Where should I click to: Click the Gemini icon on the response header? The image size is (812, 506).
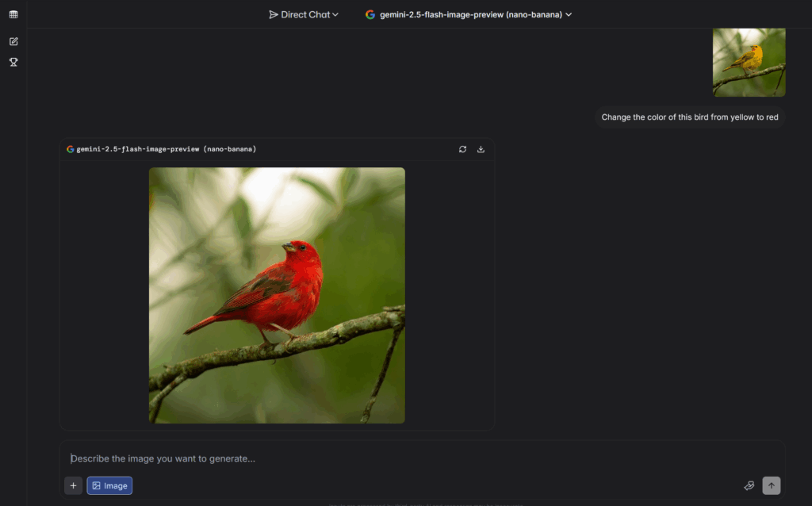69,148
